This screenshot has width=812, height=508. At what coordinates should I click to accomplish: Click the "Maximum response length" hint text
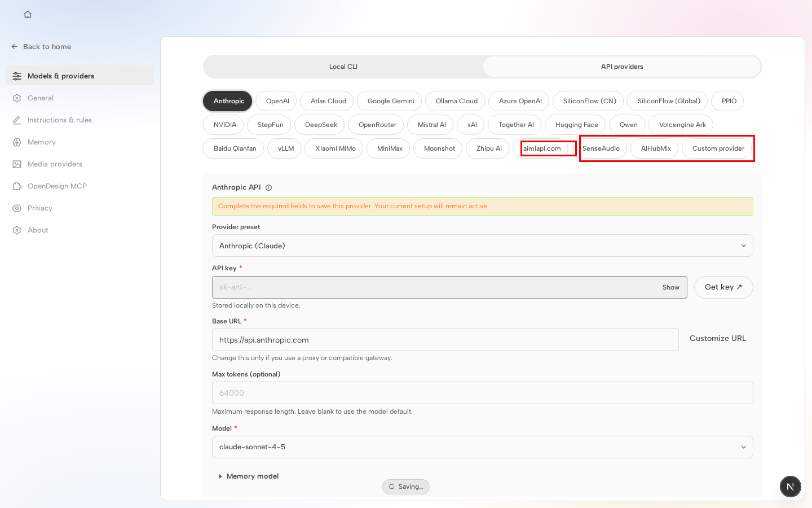point(312,411)
